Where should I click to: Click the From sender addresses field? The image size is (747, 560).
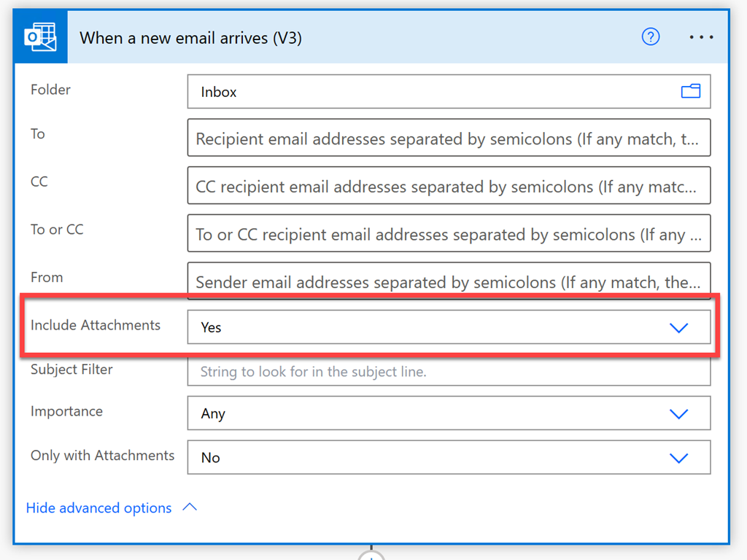[449, 281]
